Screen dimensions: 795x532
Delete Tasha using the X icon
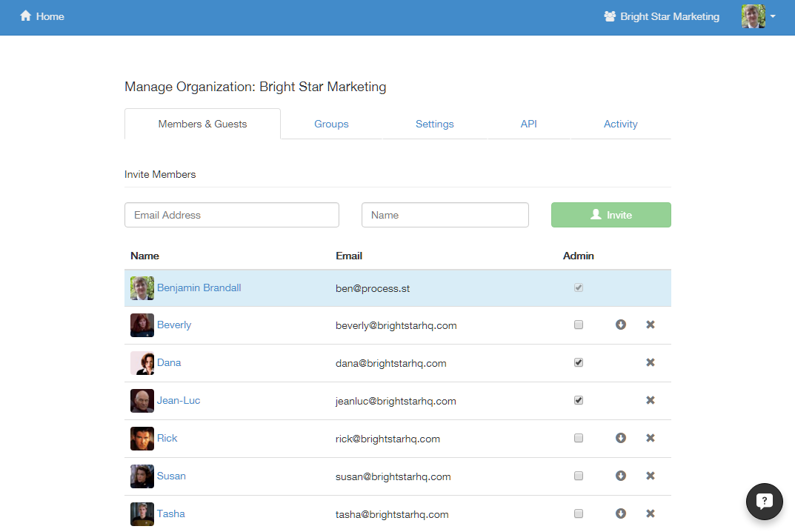click(651, 513)
